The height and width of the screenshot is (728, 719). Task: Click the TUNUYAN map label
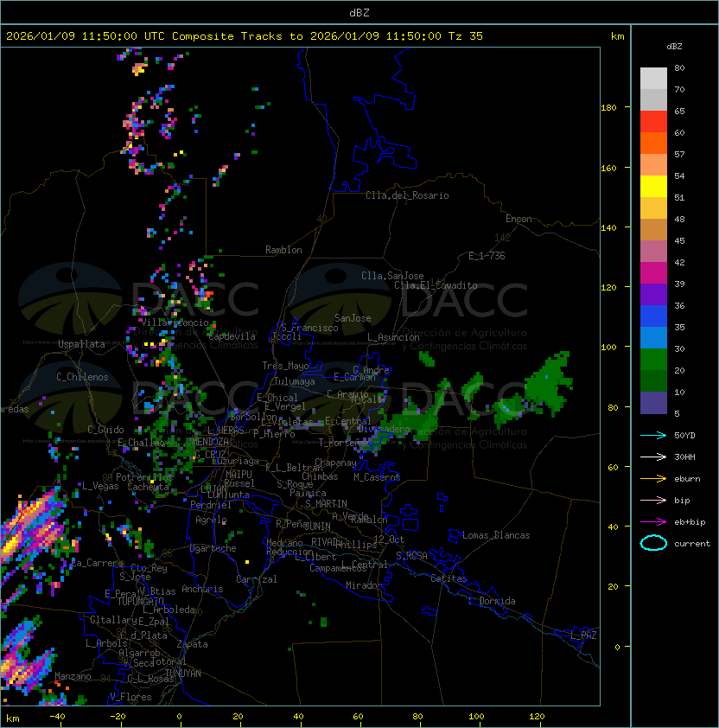tap(183, 674)
